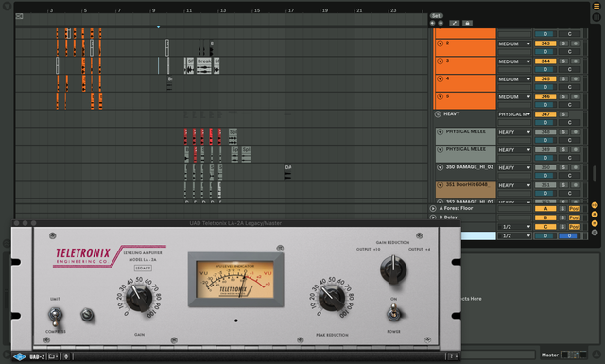This screenshot has height=364, width=605.
Task: Switch to Session view selector
Action: point(596,17)
